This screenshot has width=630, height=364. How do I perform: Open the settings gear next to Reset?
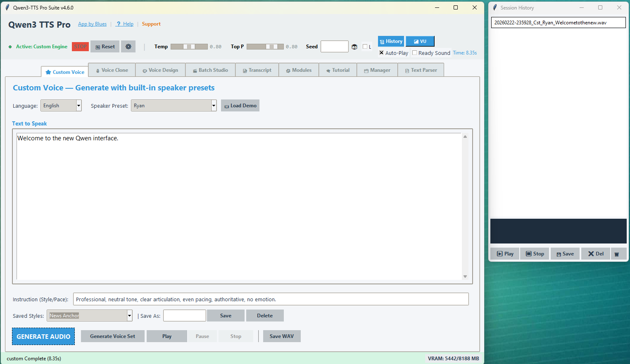pos(128,46)
